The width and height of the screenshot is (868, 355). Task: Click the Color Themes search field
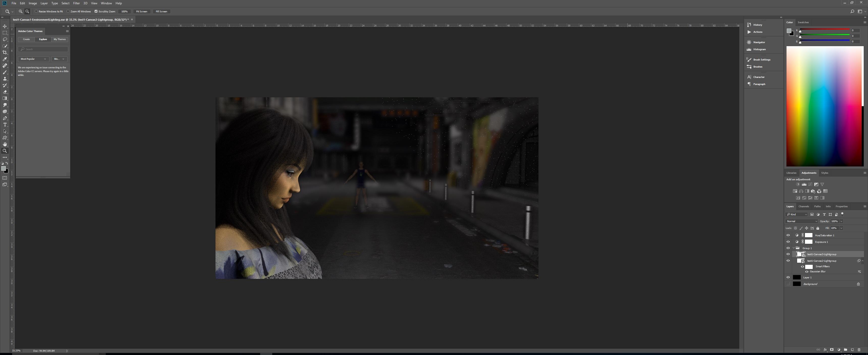43,49
